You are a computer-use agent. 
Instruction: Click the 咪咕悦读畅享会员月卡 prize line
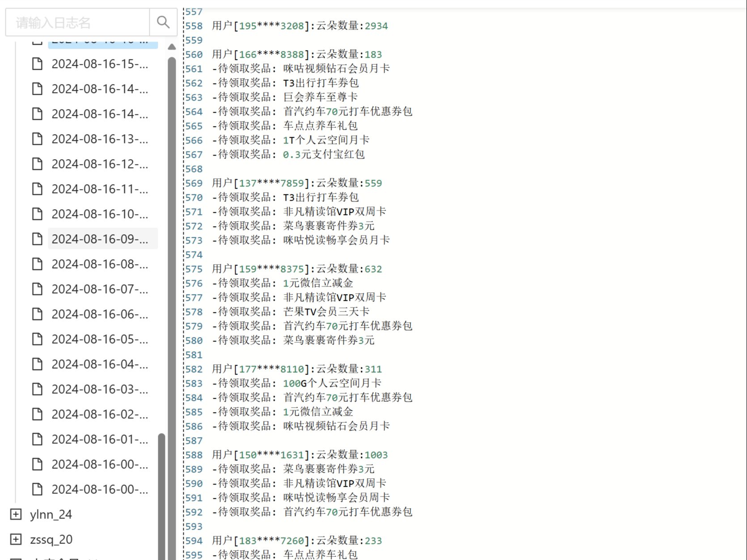[x=301, y=240]
